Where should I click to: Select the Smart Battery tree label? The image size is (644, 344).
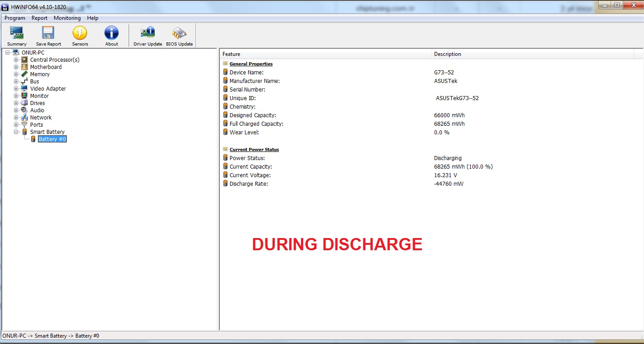click(47, 132)
